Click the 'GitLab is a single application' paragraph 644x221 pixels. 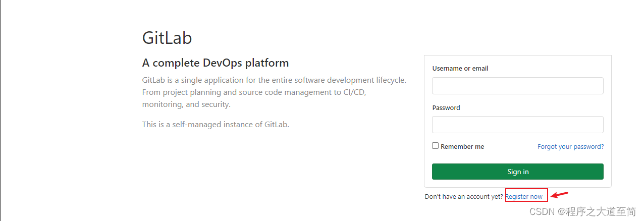(x=274, y=92)
